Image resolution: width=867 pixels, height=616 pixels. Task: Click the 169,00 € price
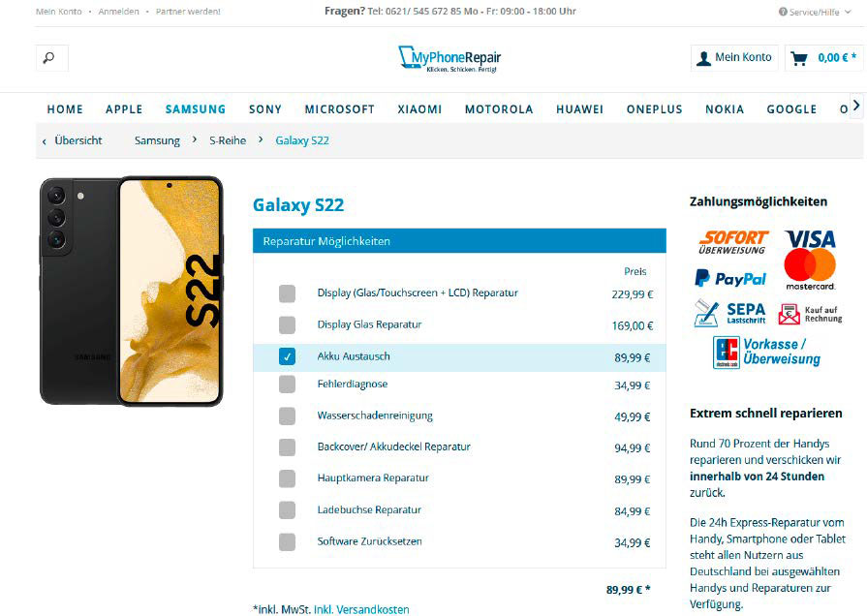coord(632,325)
